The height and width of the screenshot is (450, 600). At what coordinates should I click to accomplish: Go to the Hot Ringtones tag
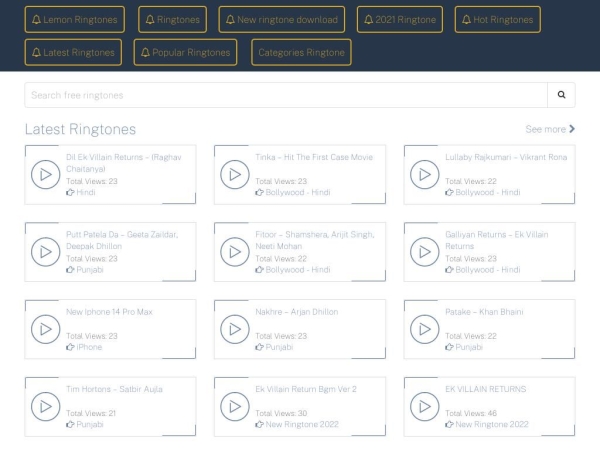pyautogui.click(x=497, y=19)
